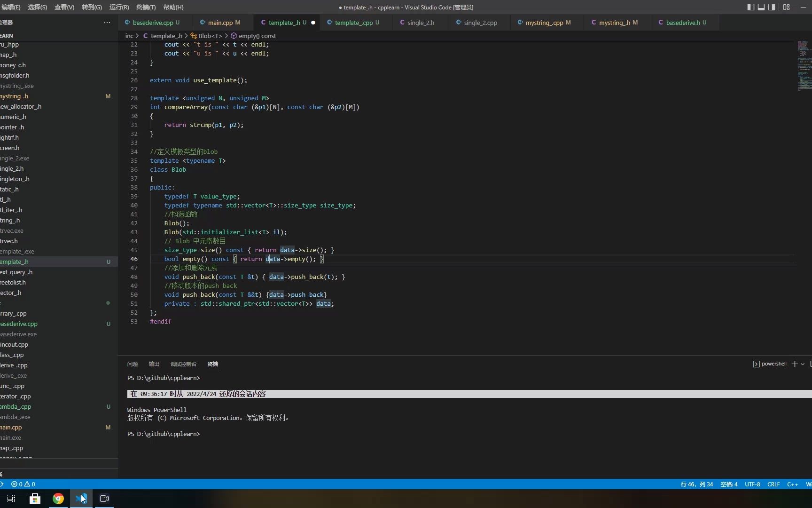
Task: Open terminal launch profile dropdown arrow
Action: point(803,364)
